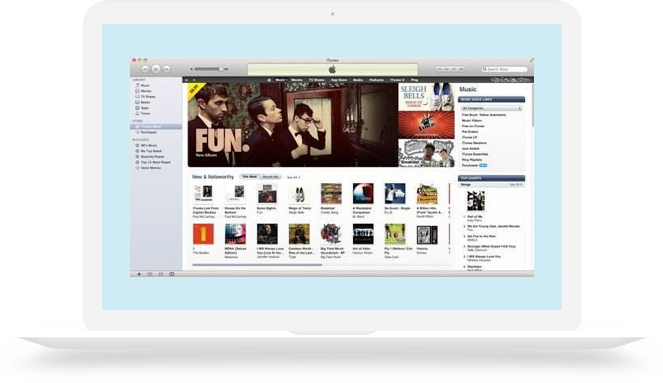Click the low-volume speaker icon
The image size is (663, 383).
click(191, 69)
